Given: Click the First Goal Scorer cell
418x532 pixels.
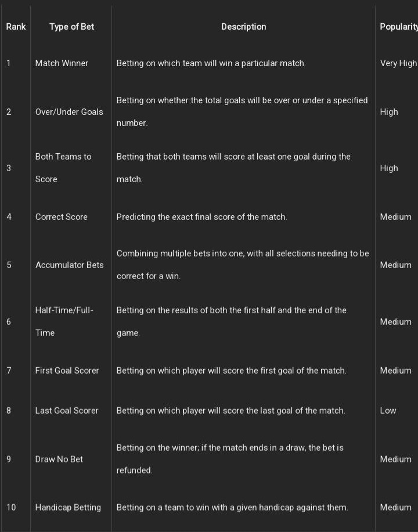Looking at the screenshot, I should [x=67, y=371].
